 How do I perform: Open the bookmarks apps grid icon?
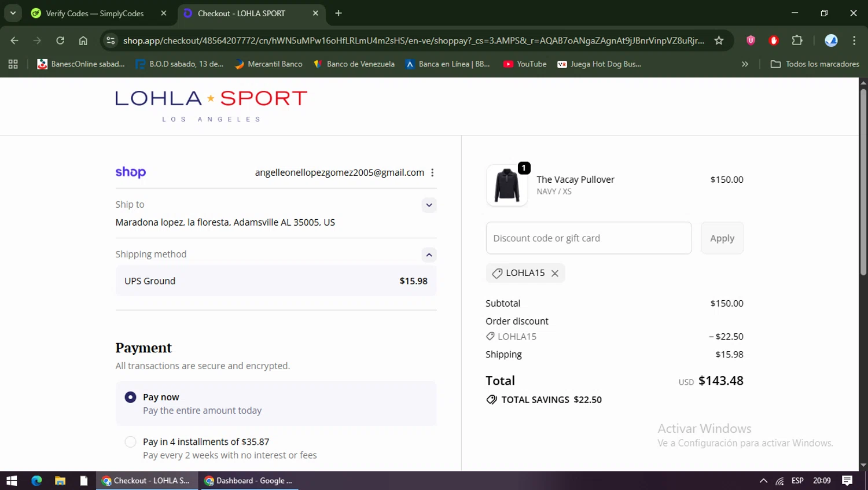point(13,64)
